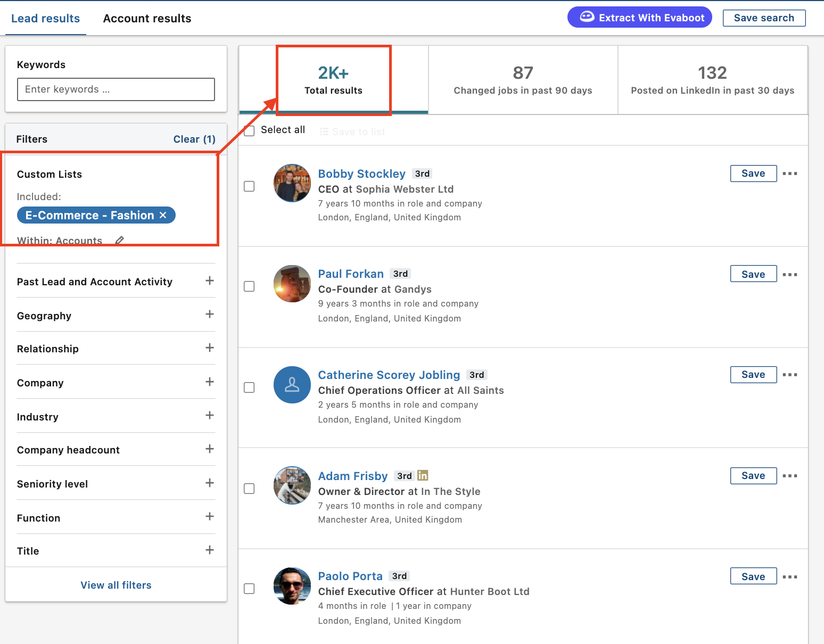Open more options for Paolo Porta

[x=790, y=577]
